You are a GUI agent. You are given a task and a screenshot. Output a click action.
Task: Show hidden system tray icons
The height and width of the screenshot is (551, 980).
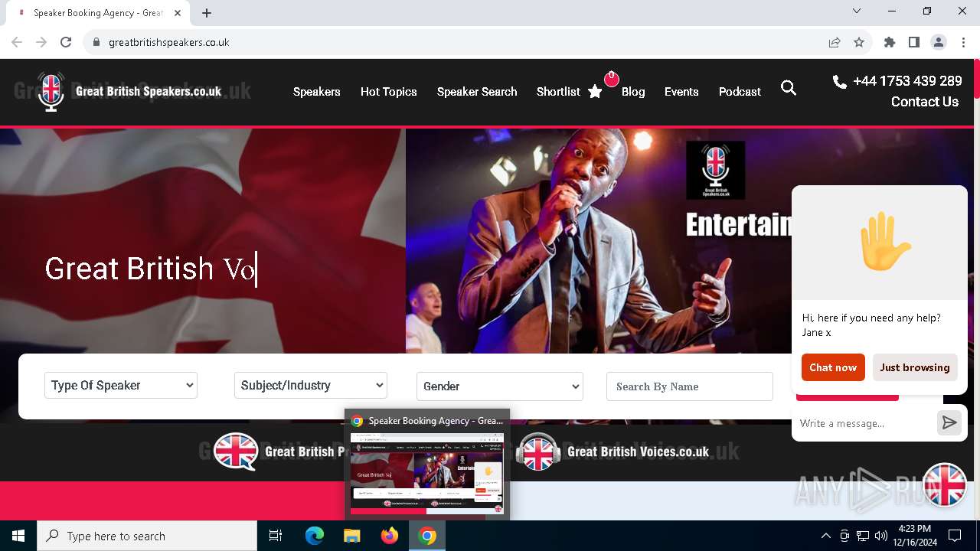(x=825, y=536)
